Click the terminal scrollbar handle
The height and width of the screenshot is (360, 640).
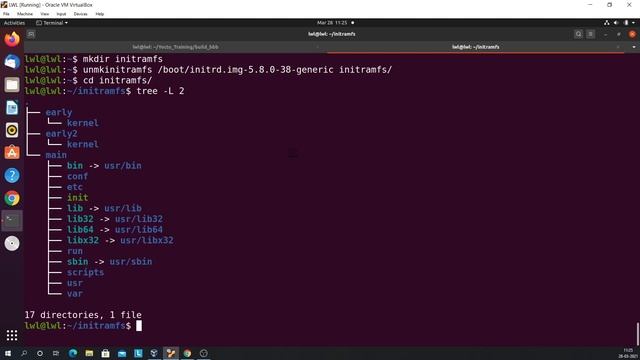(638, 334)
